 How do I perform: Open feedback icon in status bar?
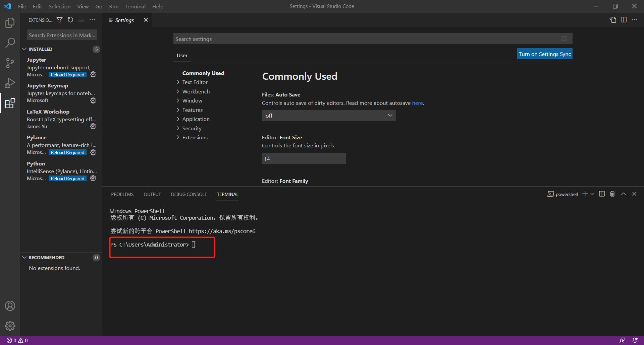(x=623, y=340)
